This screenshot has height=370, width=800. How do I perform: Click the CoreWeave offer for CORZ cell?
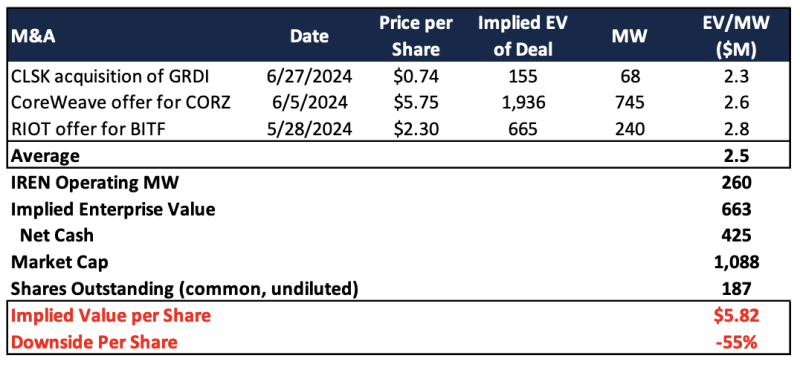pyautogui.click(x=120, y=103)
